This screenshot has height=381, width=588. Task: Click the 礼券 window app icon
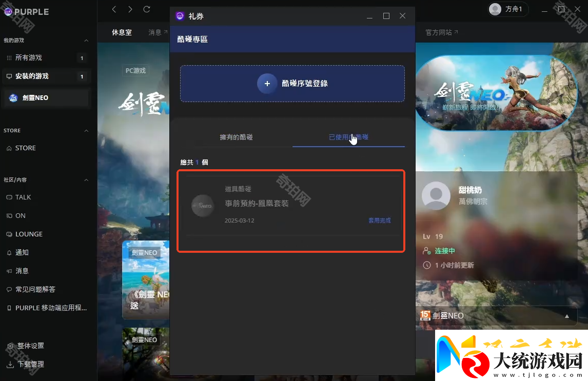180,16
